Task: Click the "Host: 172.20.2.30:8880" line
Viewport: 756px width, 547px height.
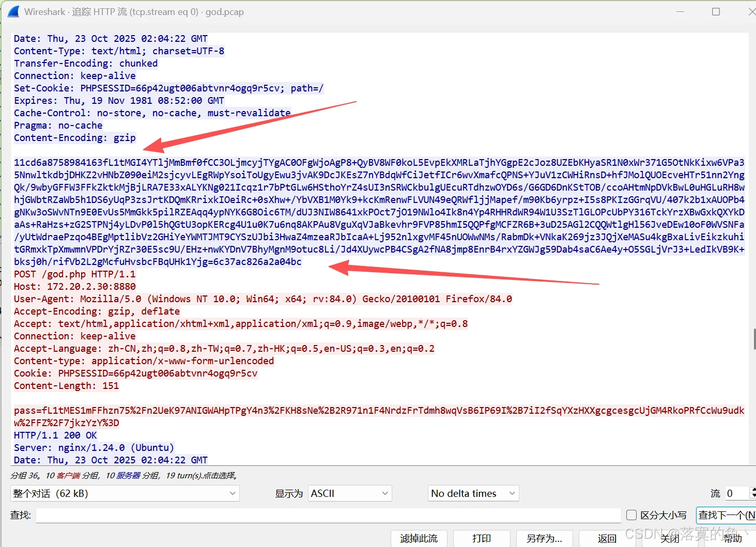Action: click(74, 287)
